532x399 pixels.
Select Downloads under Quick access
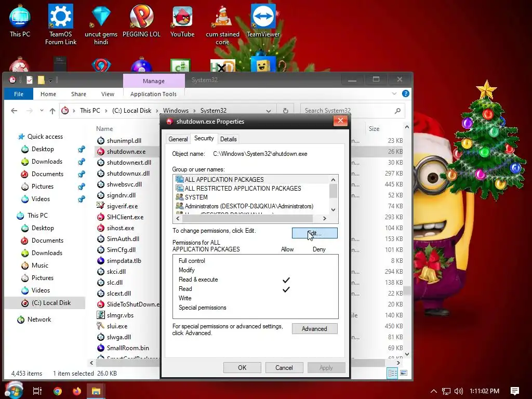47,162
